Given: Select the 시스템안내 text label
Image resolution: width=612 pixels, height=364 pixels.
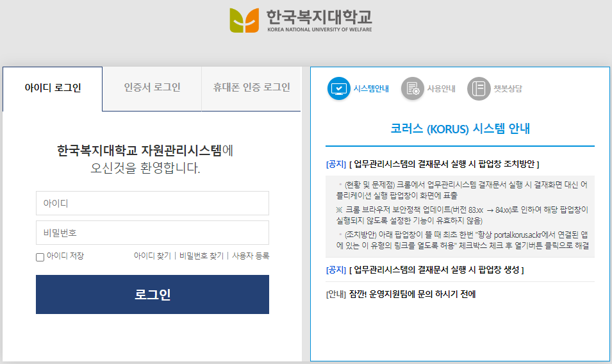Looking at the screenshot, I should tap(371, 89).
